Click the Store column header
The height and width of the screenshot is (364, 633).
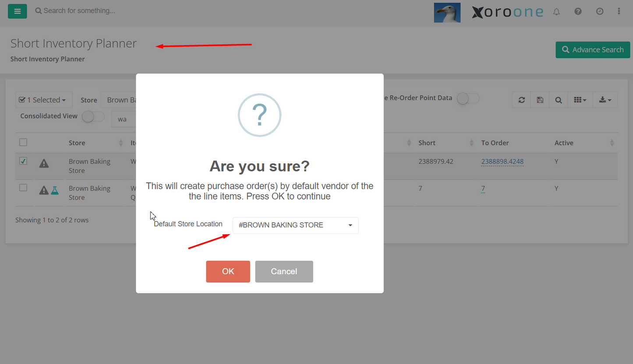pyautogui.click(x=77, y=143)
